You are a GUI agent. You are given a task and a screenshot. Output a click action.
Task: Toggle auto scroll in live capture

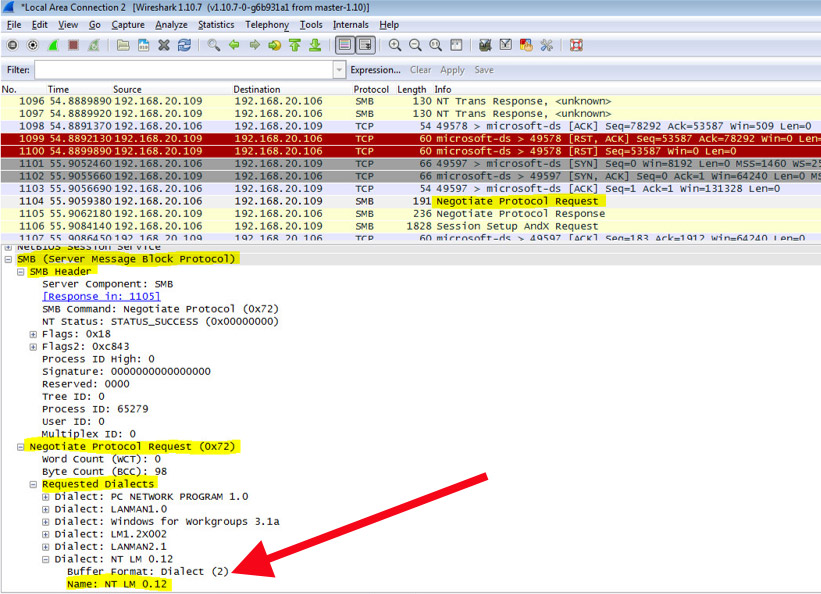[365, 46]
